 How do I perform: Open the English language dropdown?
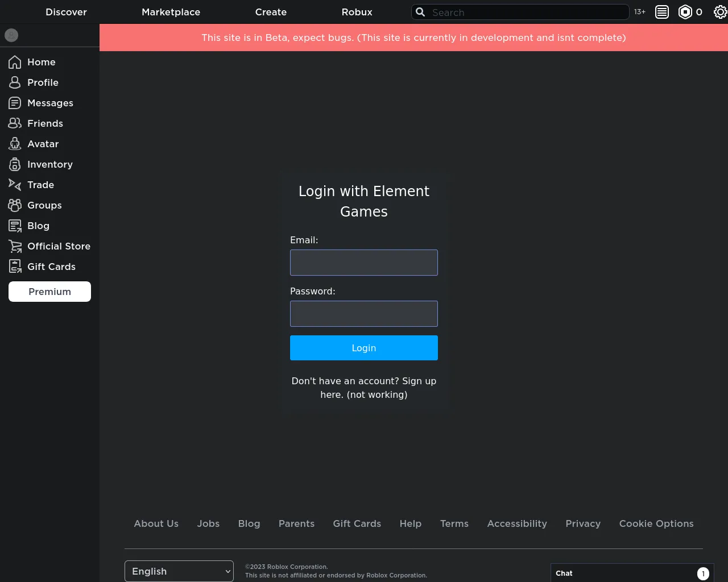tap(179, 571)
